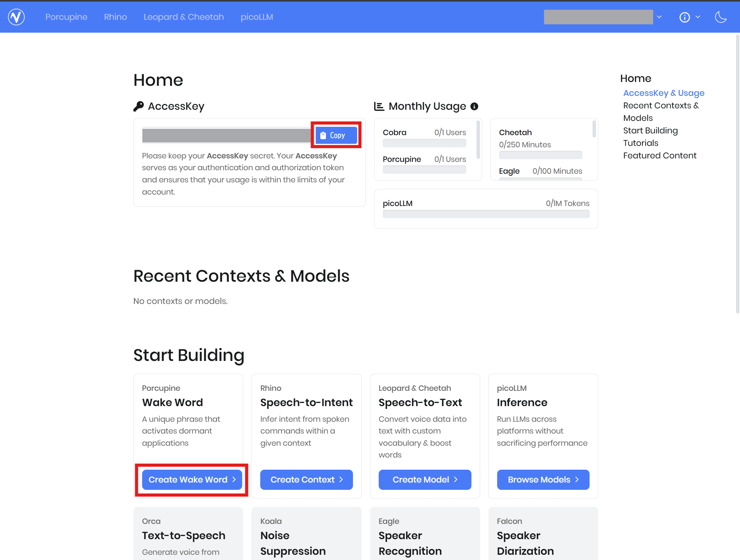Click the Monthly Usage chart icon

pos(379,106)
